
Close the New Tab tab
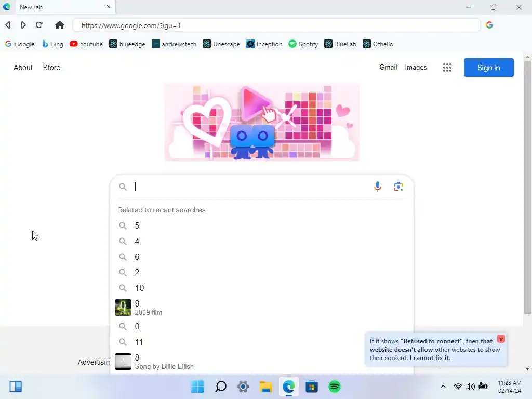(109, 7)
